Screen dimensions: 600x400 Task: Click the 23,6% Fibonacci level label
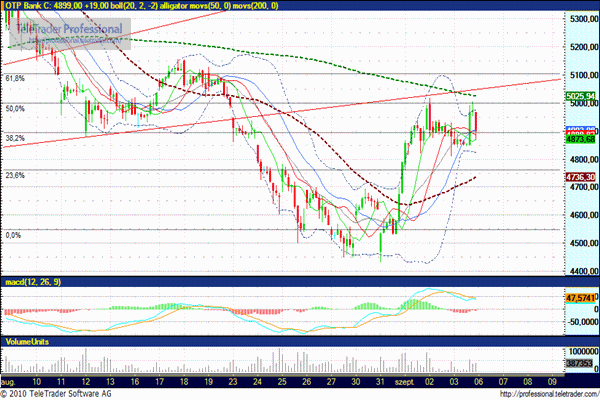14,175
